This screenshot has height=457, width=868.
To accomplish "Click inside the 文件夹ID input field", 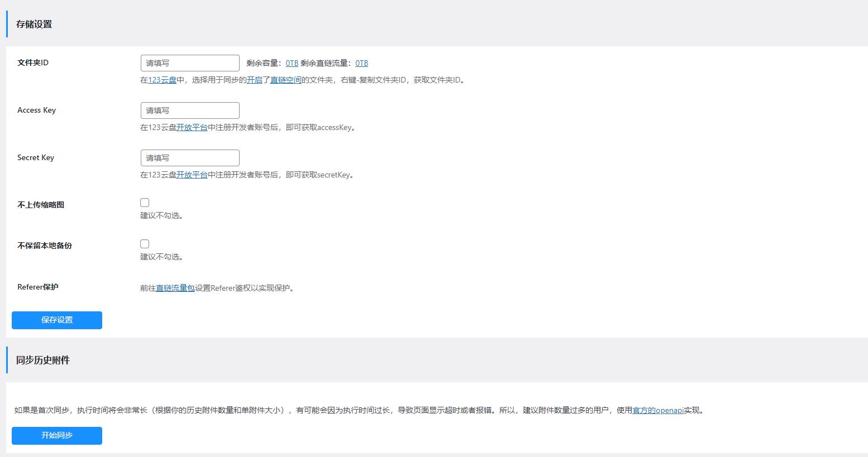I will click(x=189, y=62).
